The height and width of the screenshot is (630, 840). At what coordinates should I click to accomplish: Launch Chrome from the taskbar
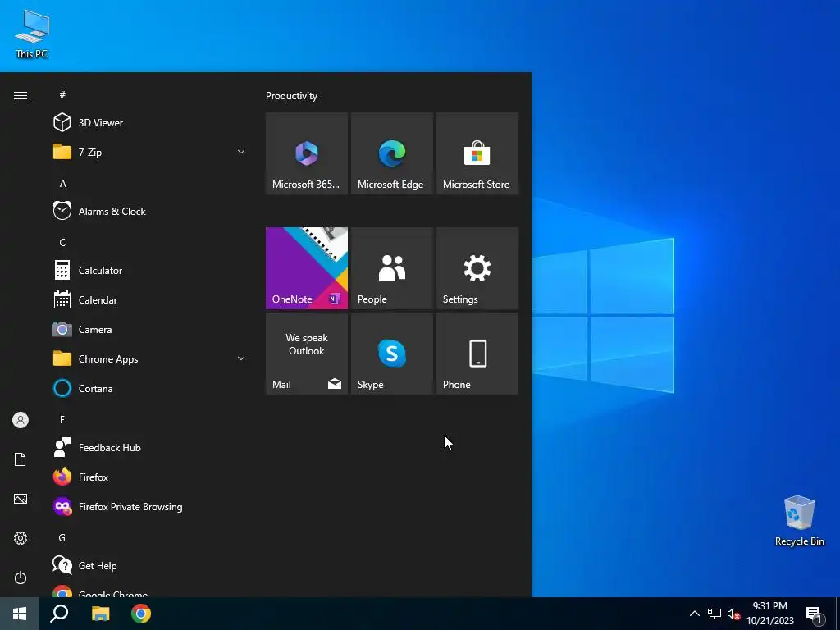click(141, 614)
